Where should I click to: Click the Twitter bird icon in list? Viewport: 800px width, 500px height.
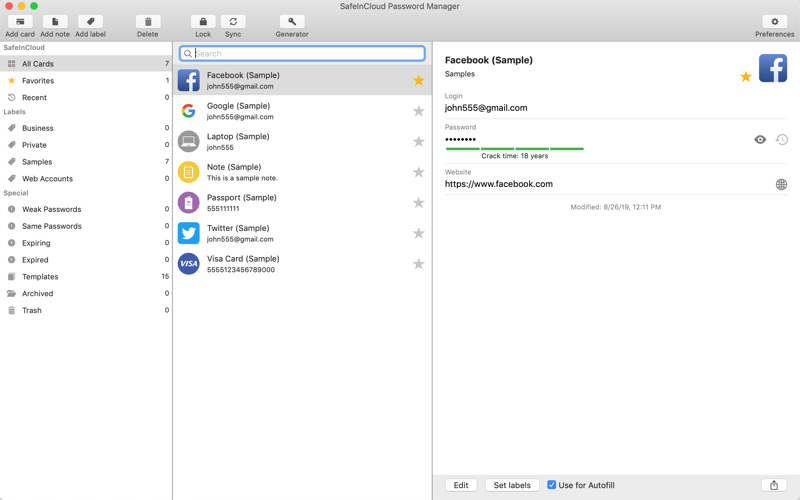(189, 233)
